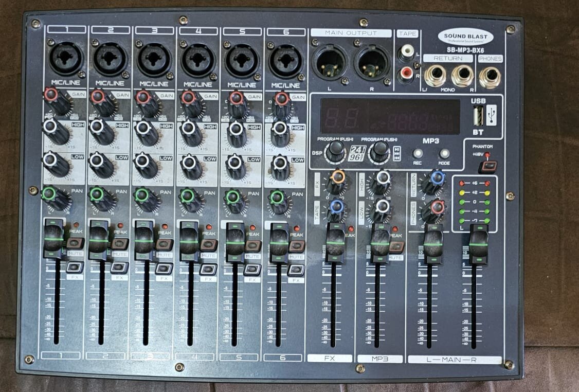Viewport: 579px width, 392px height.
Task: Click the FX return fader cap
Action: pyautogui.click(x=335, y=243)
